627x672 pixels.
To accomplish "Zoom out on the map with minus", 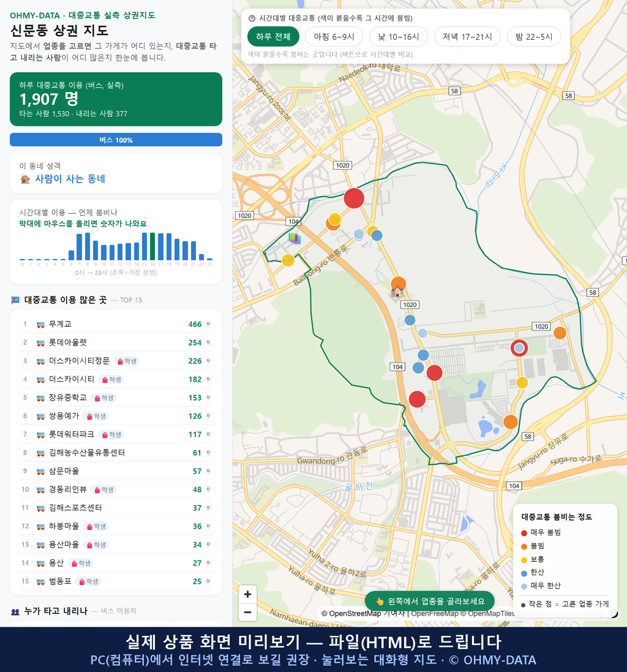I will (247, 612).
